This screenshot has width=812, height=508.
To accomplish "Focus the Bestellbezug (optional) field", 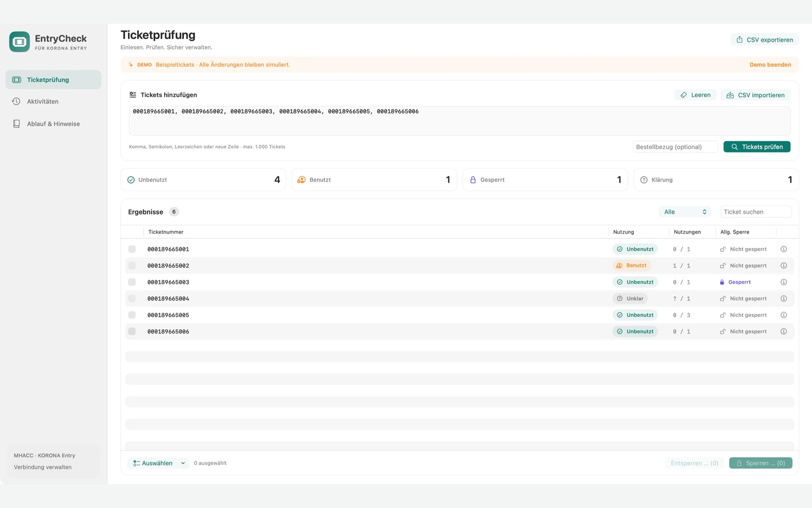I will pos(676,147).
